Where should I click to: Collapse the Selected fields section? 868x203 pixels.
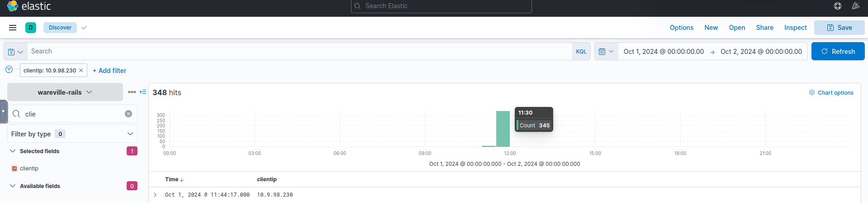coord(13,151)
